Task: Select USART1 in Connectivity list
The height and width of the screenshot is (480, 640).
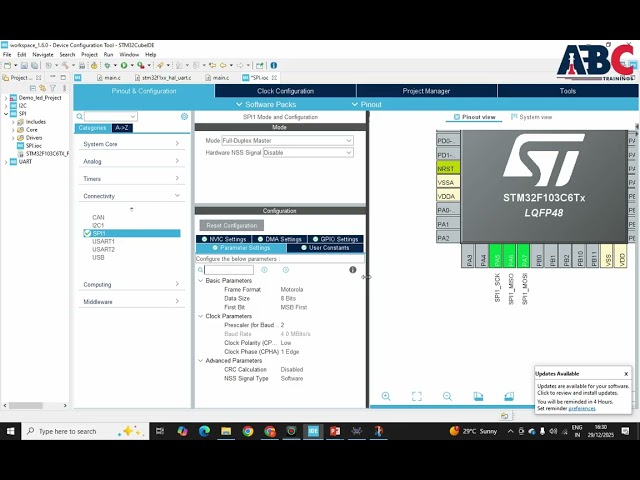Action: [x=103, y=242]
